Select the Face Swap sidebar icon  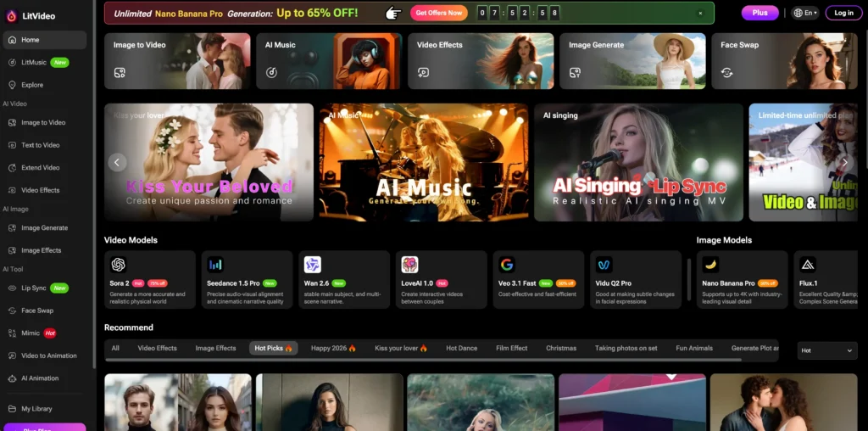click(12, 311)
